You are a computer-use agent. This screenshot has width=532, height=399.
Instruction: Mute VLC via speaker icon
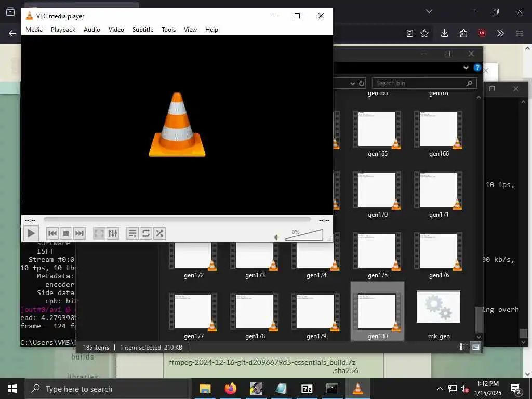coord(276,237)
